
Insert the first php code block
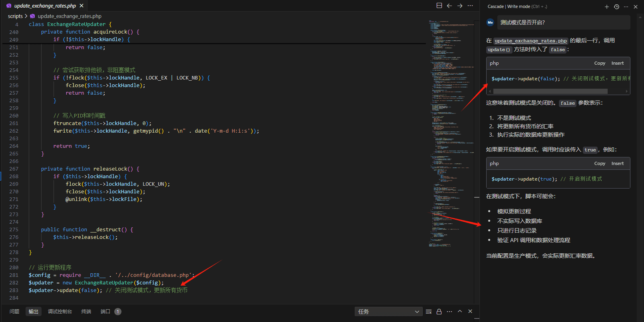pos(617,63)
